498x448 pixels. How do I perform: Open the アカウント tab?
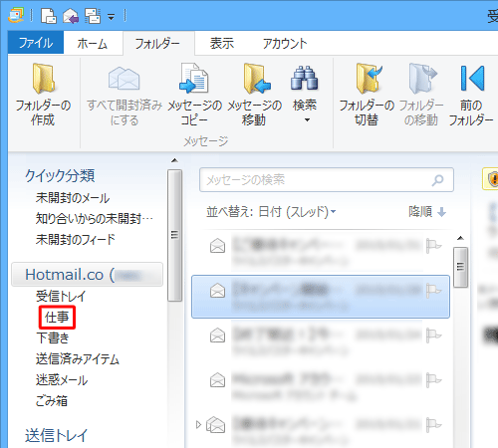[x=285, y=43]
